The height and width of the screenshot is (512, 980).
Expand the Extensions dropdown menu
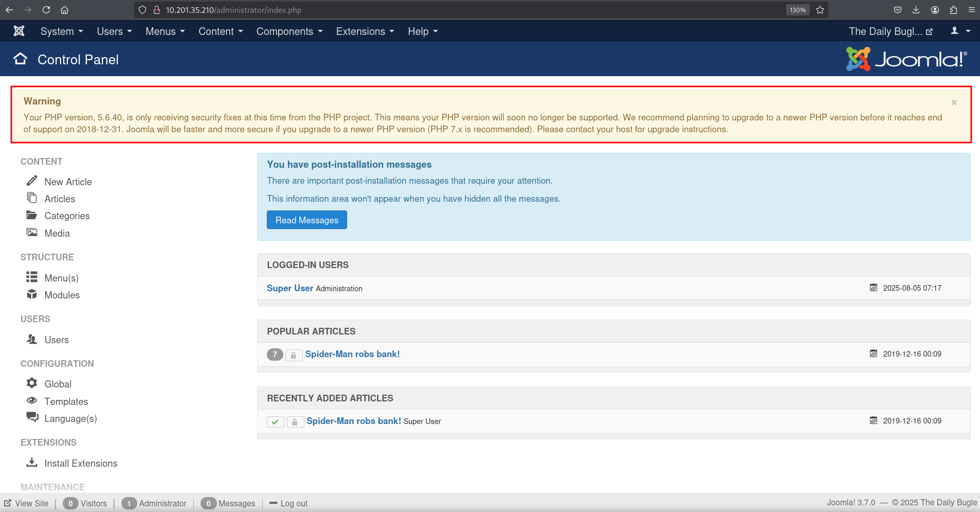(365, 31)
